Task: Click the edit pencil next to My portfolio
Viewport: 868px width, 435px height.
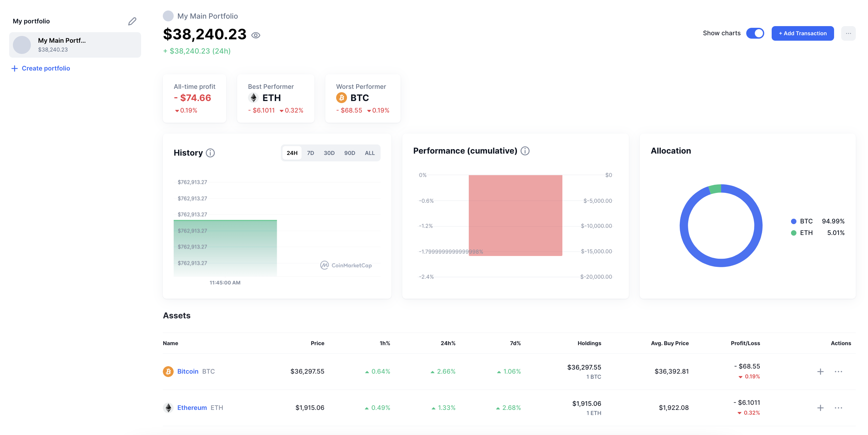Action: pos(132,21)
